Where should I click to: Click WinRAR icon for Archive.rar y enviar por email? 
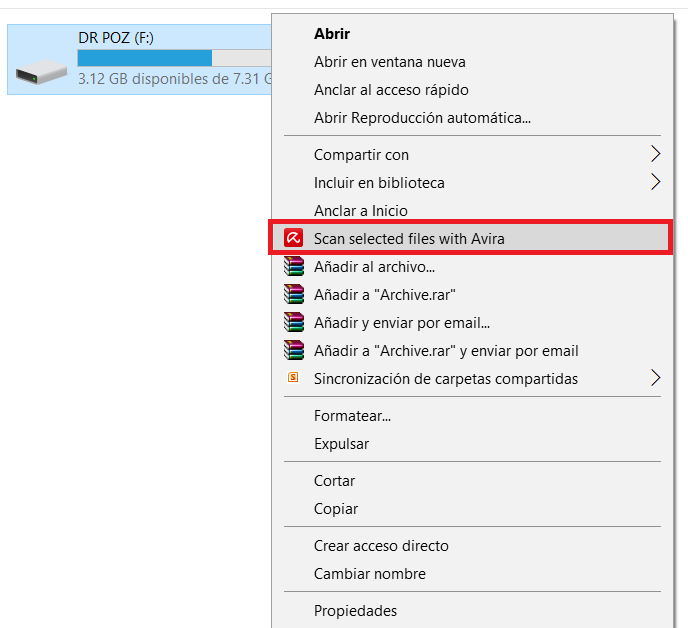pos(294,350)
